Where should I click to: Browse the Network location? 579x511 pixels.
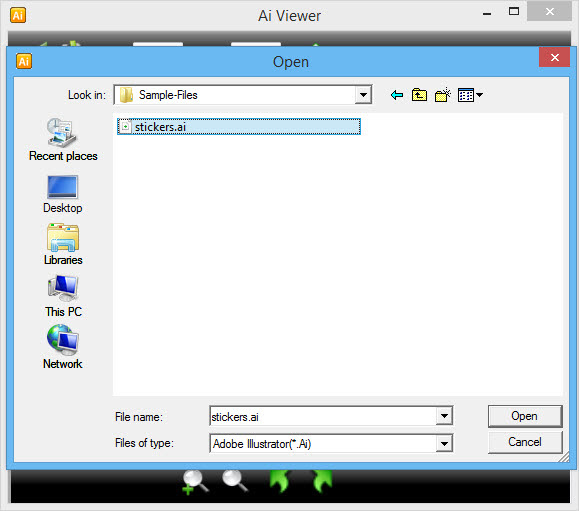coord(63,347)
